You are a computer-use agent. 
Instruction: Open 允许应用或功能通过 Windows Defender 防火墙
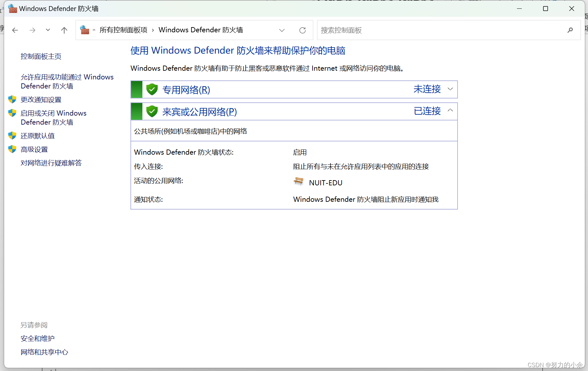click(67, 81)
